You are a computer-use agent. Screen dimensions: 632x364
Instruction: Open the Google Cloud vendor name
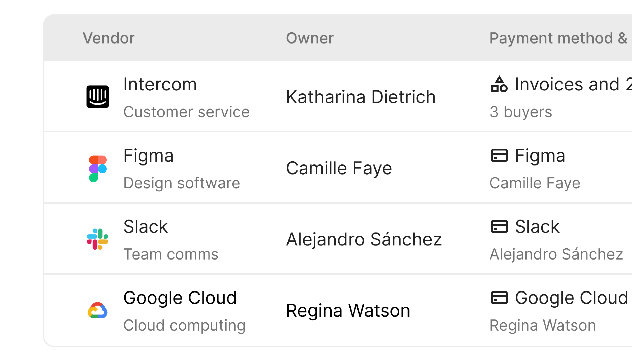(180, 298)
